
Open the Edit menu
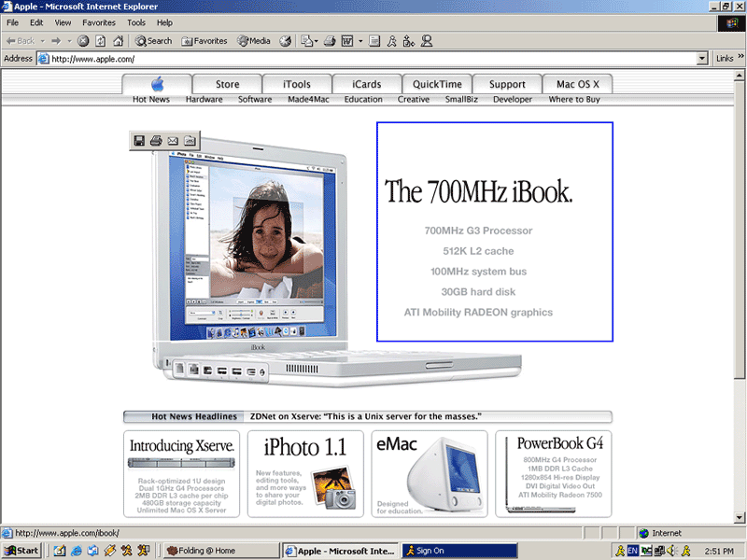pos(36,22)
